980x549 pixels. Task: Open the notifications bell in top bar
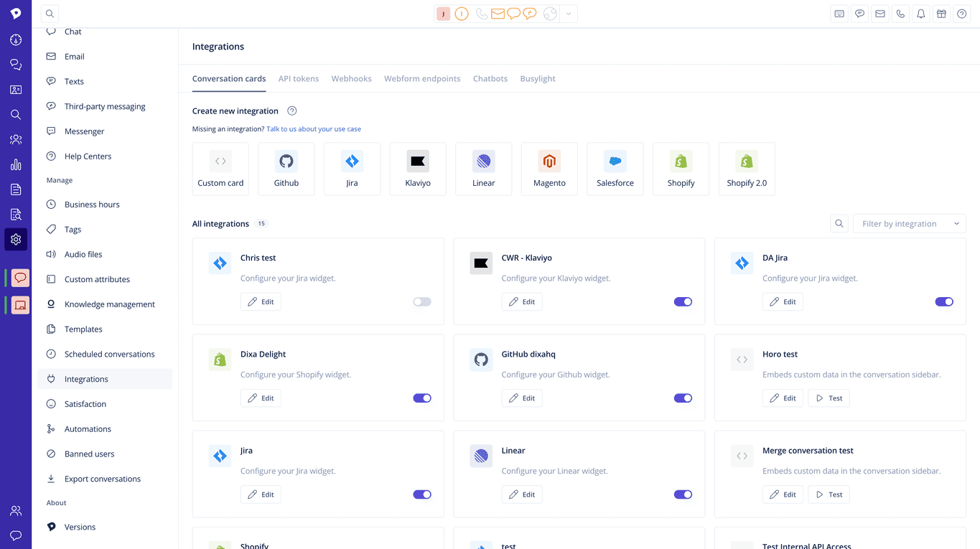(x=921, y=13)
